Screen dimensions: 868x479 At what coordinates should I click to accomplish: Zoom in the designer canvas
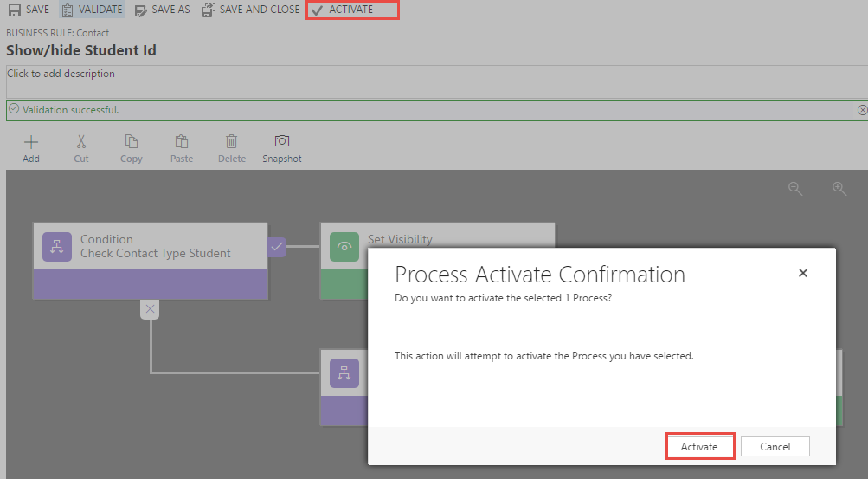pos(839,188)
